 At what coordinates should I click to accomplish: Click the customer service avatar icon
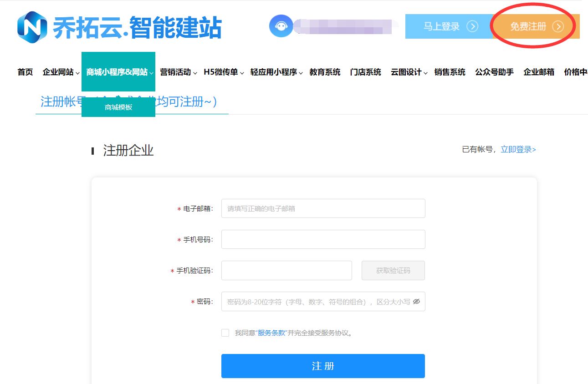[x=281, y=26]
